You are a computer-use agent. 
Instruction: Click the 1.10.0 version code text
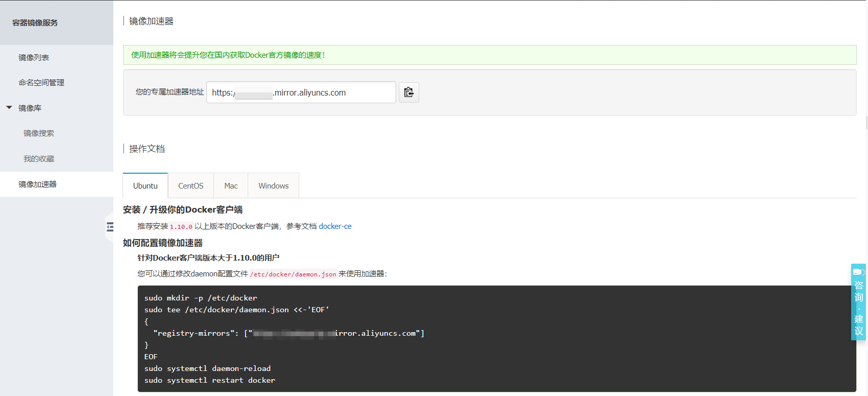point(181,226)
